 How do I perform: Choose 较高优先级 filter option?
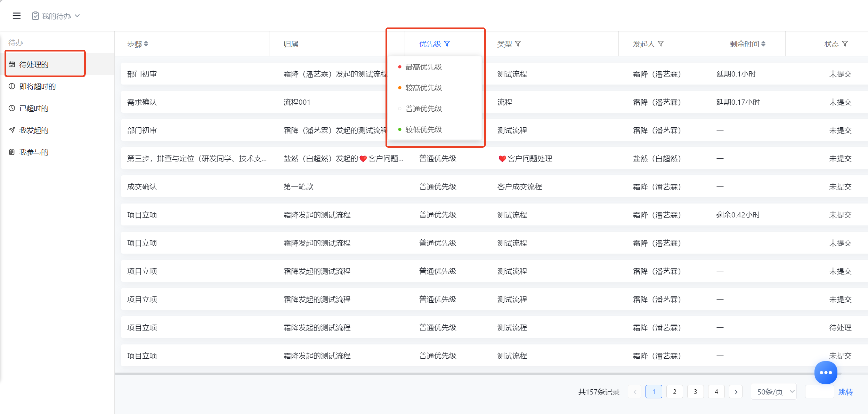click(x=435, y=88)
